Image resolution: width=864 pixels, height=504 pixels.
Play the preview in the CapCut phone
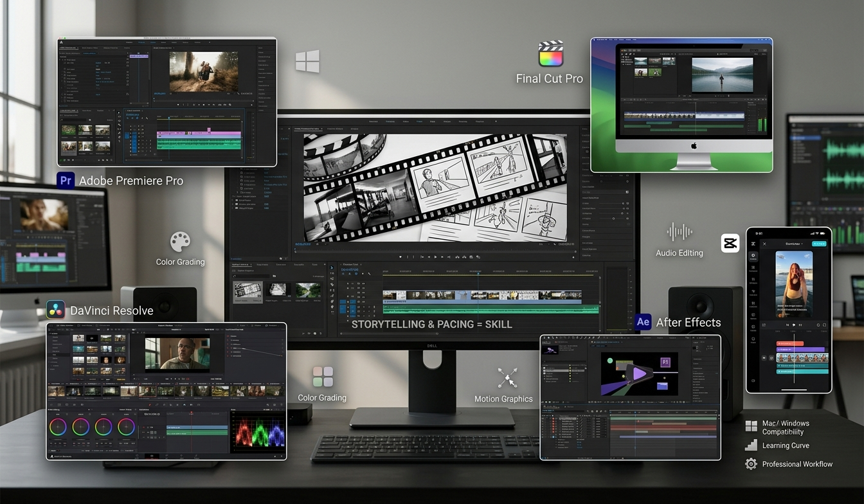tap(794, 325)
